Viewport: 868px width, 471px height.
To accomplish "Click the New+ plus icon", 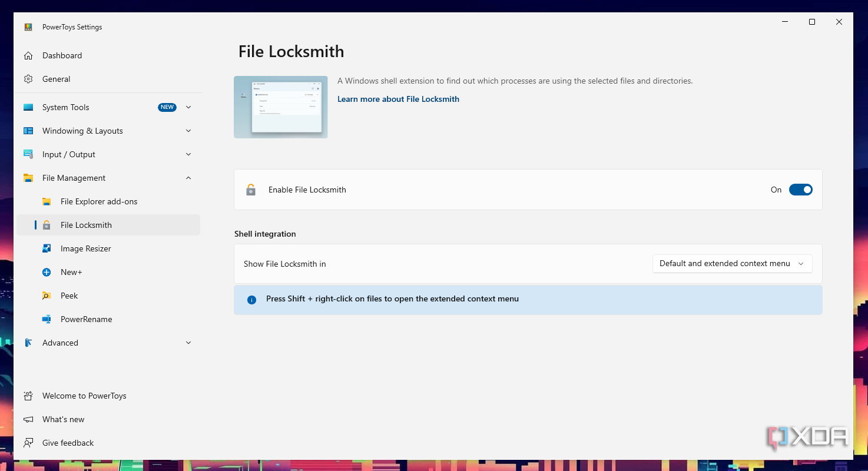I will pyautogui.click(x=47, y=272).
